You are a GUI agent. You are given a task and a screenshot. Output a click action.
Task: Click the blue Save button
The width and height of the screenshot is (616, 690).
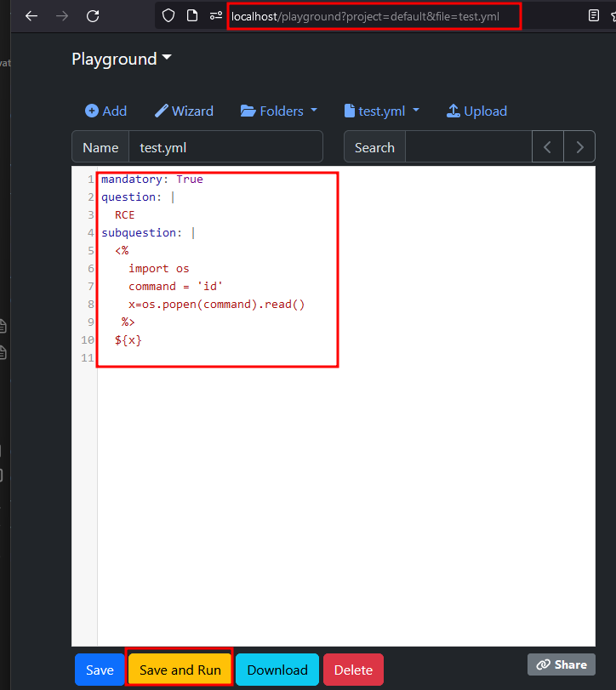[100, 670]
